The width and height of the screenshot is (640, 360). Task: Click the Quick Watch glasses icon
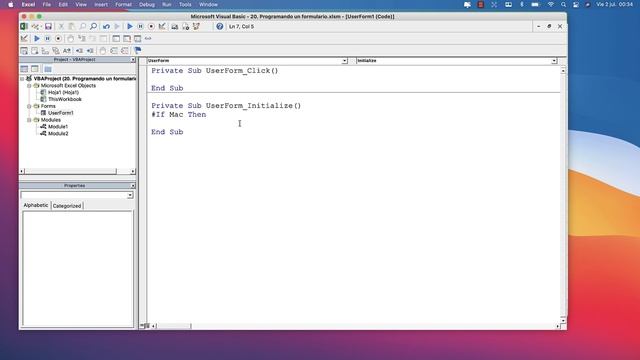(x=148, y=38)
